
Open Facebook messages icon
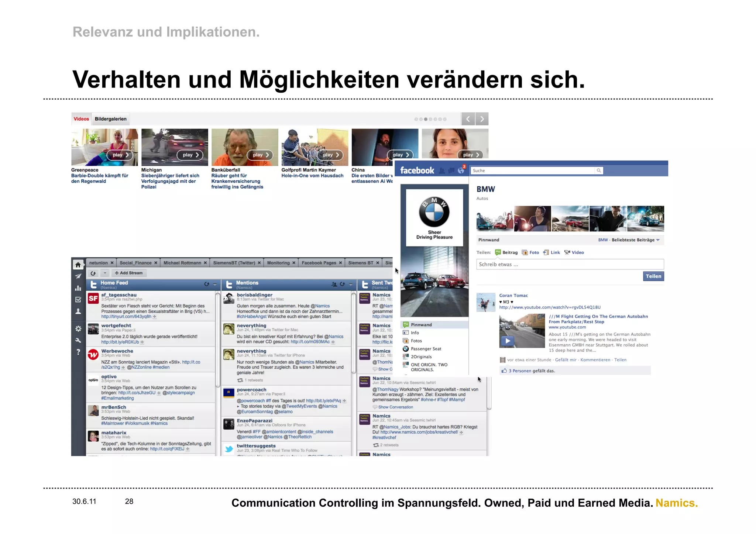451,170
